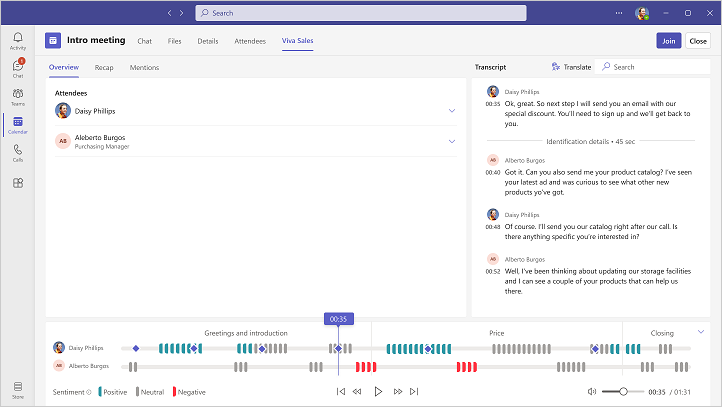Switch to the Recap tab
Image resolution: width=722 pixels, height=407 pixels.
(x=104, y=68)
